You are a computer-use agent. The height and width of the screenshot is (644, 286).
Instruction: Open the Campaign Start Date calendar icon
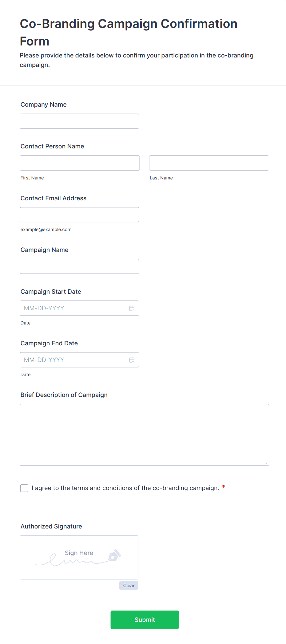(132, 308)
